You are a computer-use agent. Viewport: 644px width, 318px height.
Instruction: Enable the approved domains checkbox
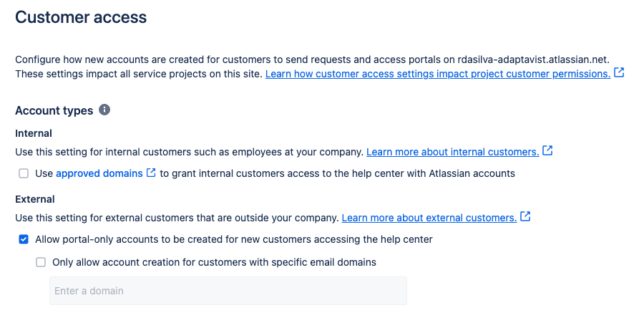[x=24, y=174]
